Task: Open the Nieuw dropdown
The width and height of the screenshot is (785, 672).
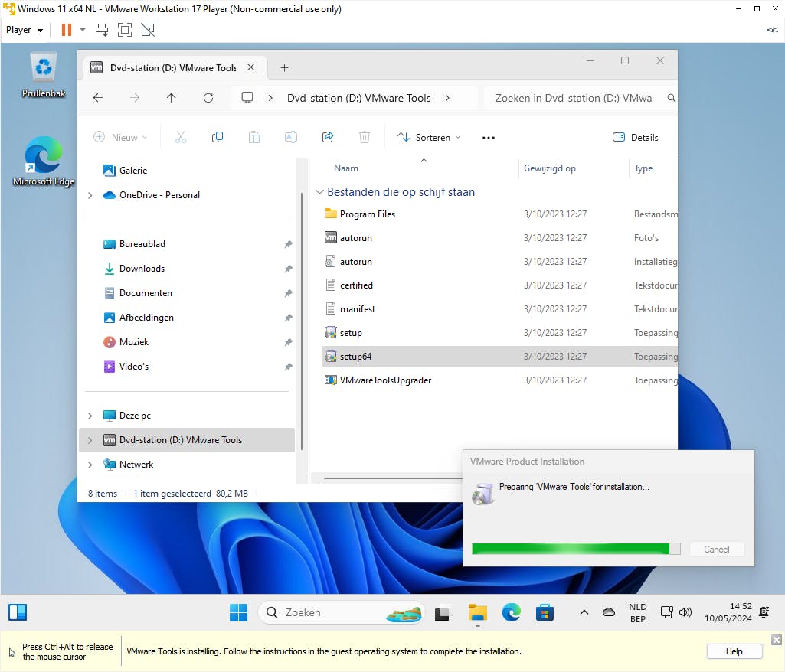Action: coord(121,137)
